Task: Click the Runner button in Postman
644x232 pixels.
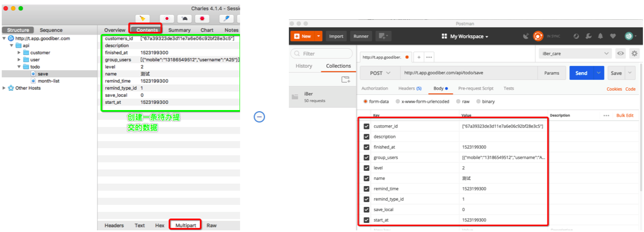Action: click(x=361, y=36)
